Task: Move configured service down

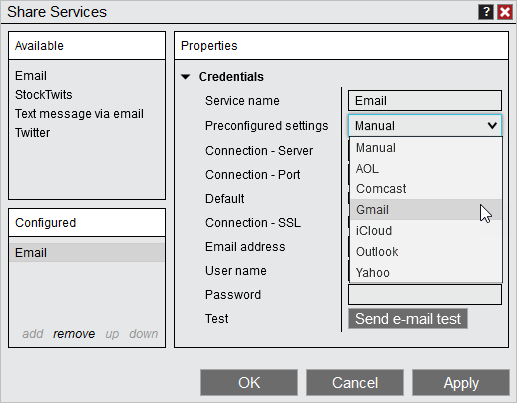Action: coord(144,334)
